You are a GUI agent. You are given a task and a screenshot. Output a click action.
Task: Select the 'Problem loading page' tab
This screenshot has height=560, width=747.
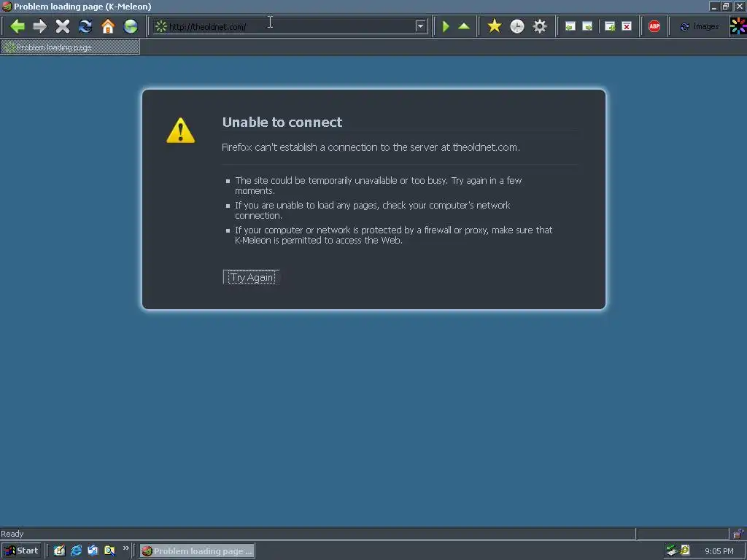tap(70, 47)
